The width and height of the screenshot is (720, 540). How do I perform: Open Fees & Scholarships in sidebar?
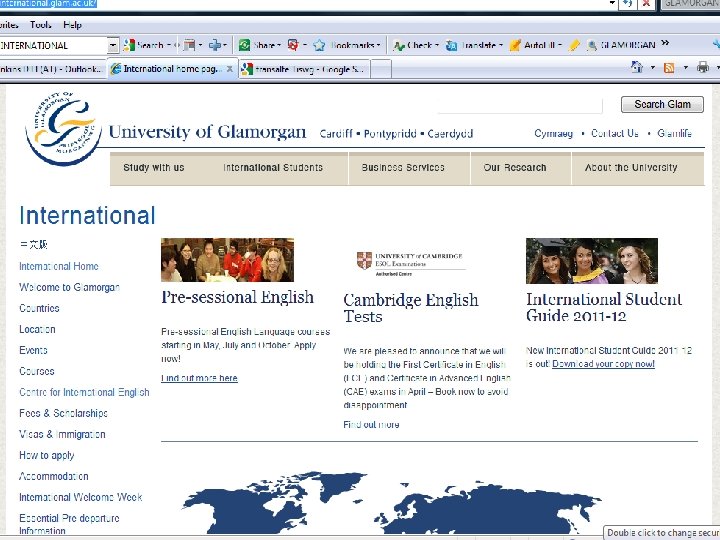pos(63,413)
